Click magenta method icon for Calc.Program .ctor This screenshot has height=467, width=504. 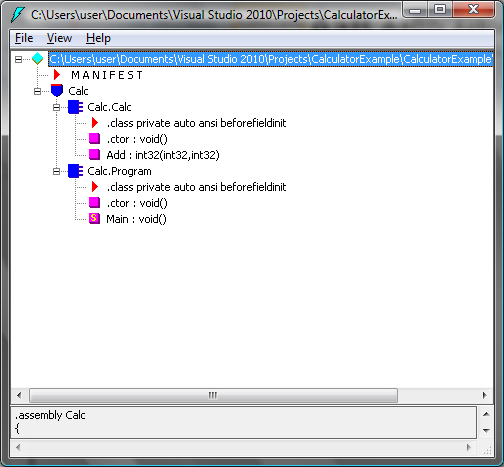(x=94, y=203)
